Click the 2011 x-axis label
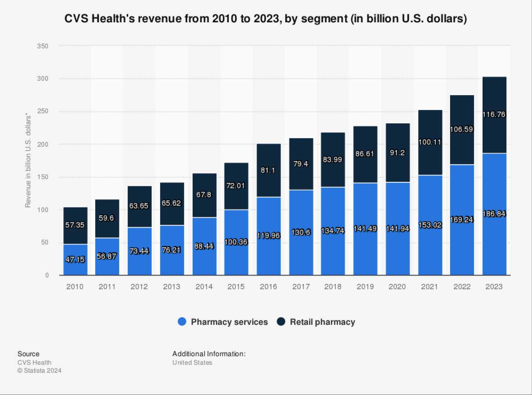 click(x=107, y=287)
